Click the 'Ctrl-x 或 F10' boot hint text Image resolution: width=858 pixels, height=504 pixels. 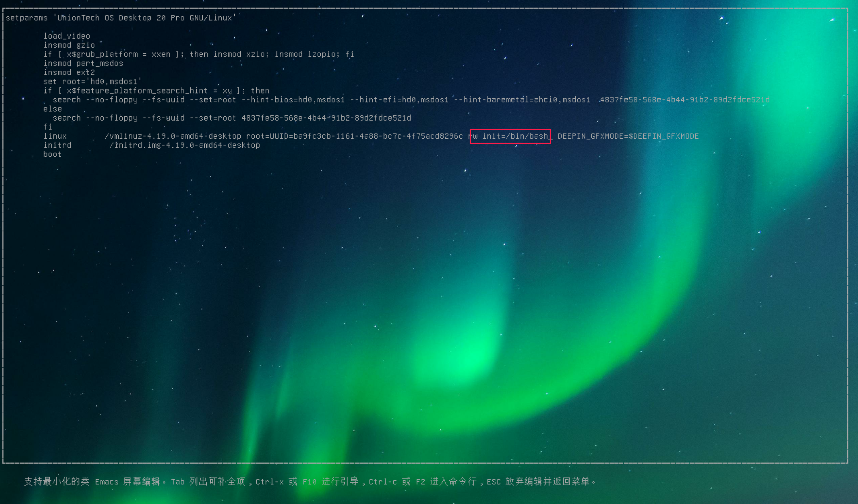point(286,482)
